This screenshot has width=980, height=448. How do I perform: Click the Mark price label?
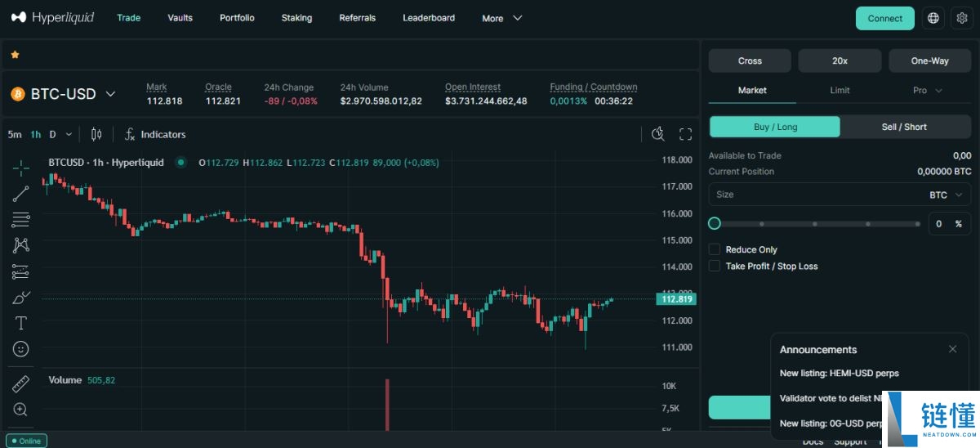[x=157, y=87]
